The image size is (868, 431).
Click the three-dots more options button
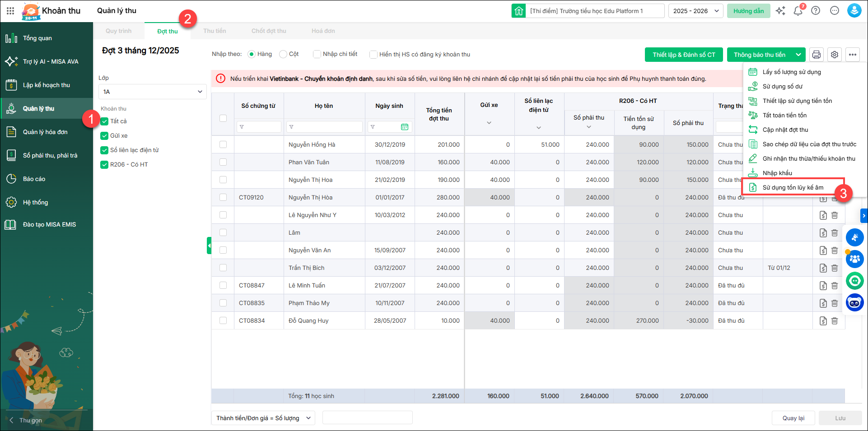[x=853, y=55]
